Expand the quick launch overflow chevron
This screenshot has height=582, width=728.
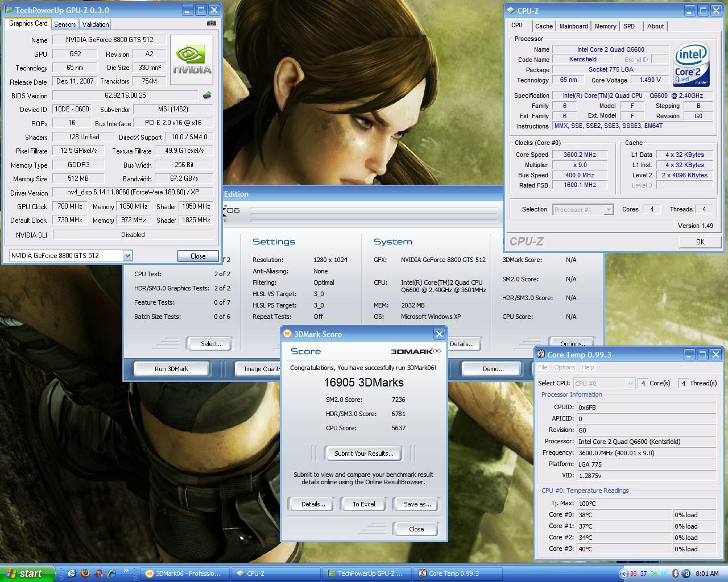[x=126, y=571]
